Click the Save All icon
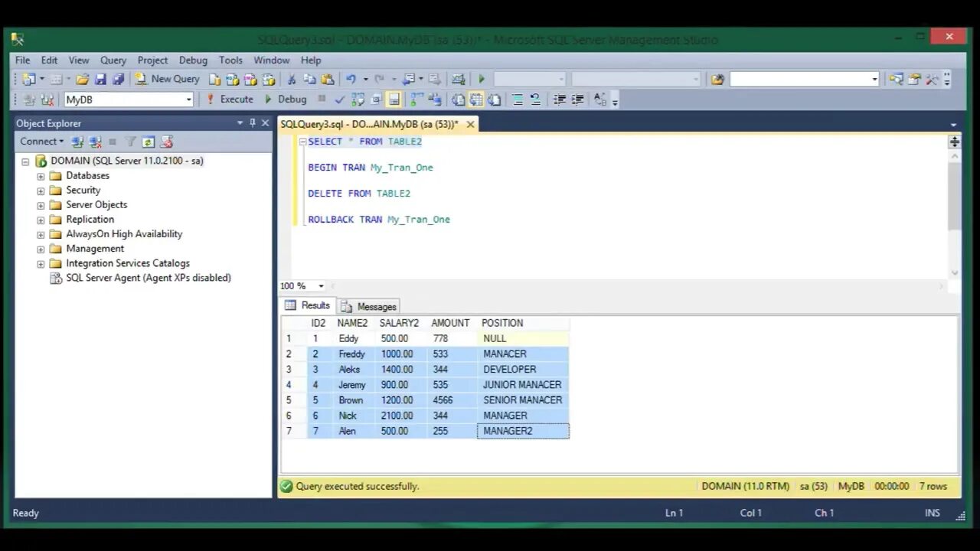 tap(118, 79)
